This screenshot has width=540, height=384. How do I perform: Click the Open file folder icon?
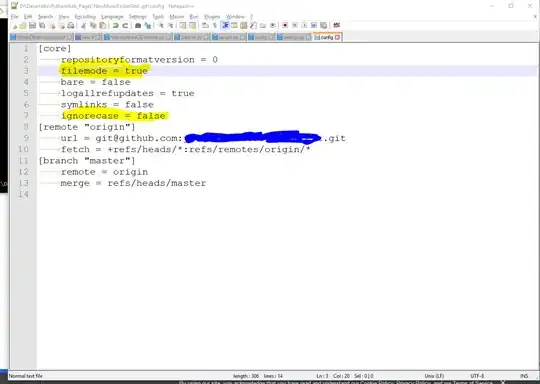click(x=23, y=25)
